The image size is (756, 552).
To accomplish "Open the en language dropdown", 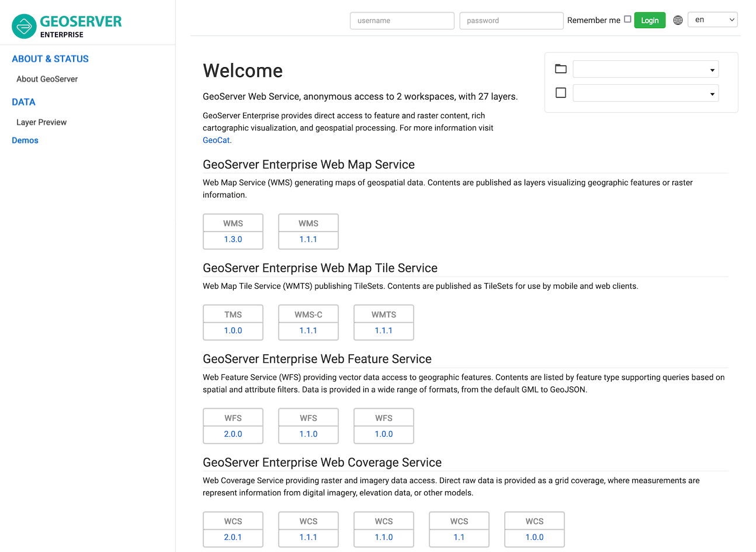I will point(713,19).
